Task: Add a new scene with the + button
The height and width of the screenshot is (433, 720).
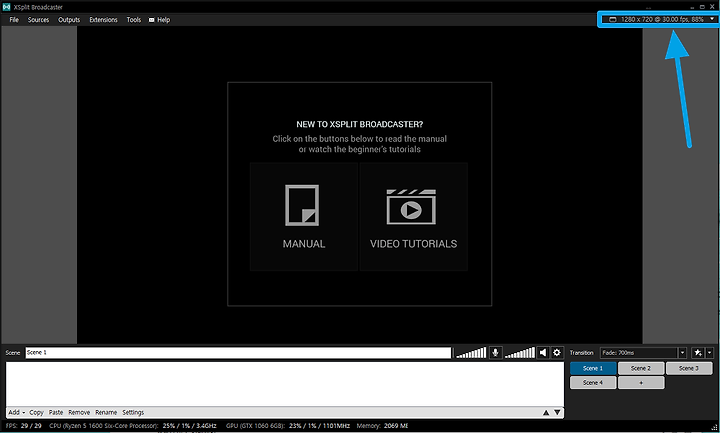Action: [x=641, y=382]
